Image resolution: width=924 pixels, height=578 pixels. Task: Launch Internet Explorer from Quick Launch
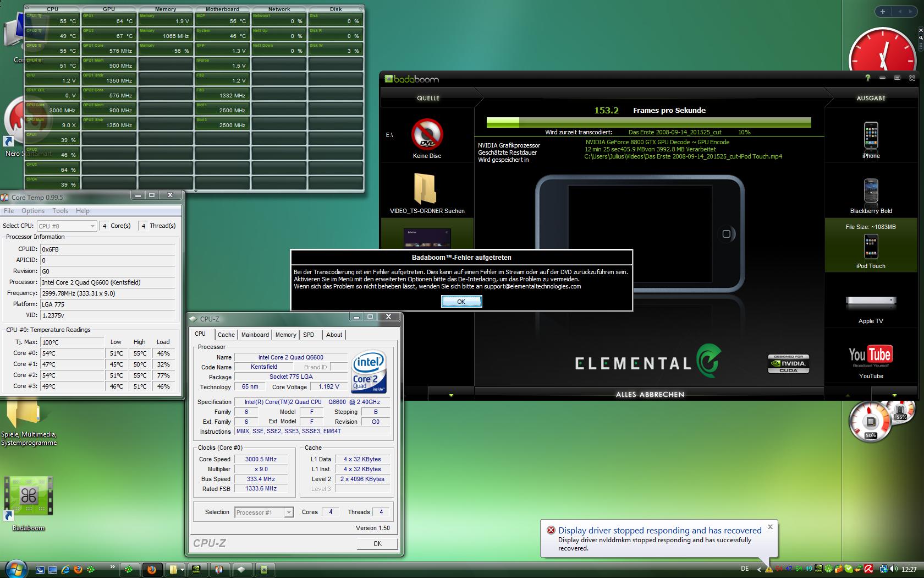[65, 570]
